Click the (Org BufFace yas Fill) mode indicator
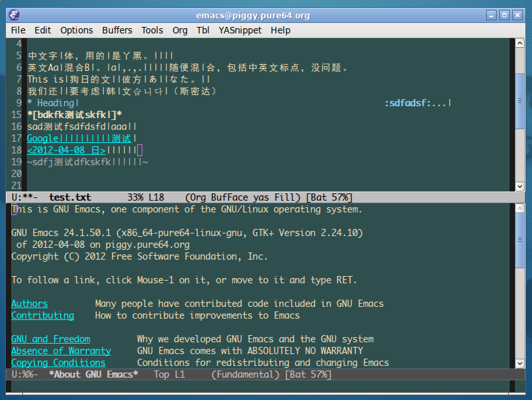 pyautogui.click(x=243, y=197)
